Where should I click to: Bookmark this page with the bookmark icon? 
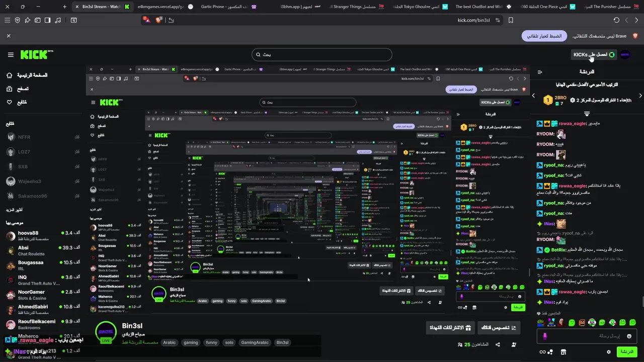(x=511, y=20)
